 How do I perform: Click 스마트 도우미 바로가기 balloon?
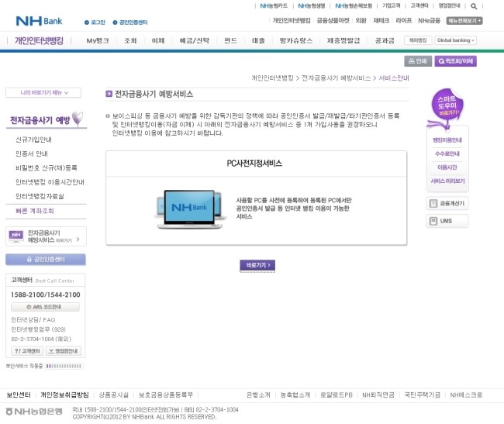(x=447, y=106)
